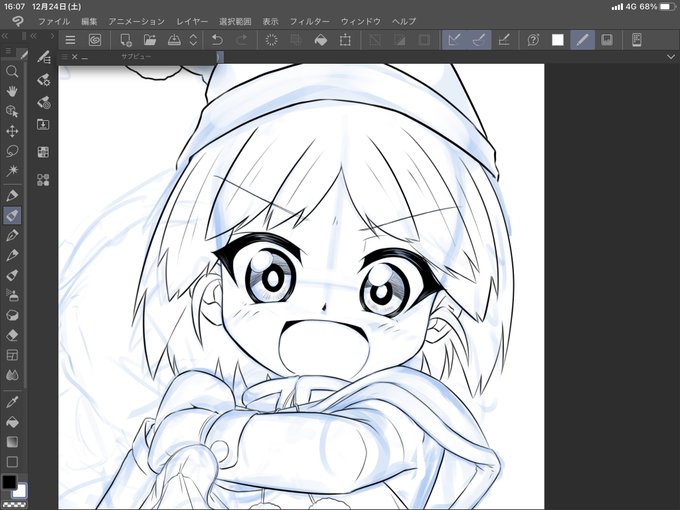Click the Clear dotted-circle icon
Image resolution: width=680 pixels, height=510 pixels.
point(271,40)
